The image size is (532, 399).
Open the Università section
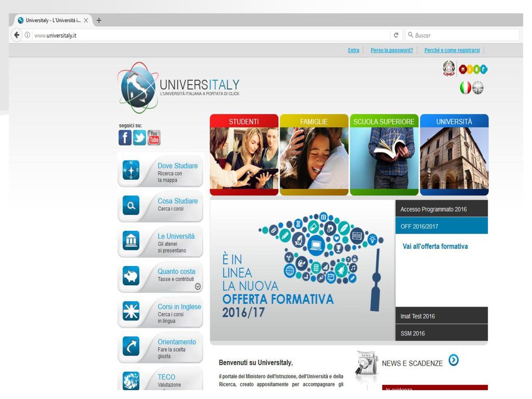tap(454, 155)
